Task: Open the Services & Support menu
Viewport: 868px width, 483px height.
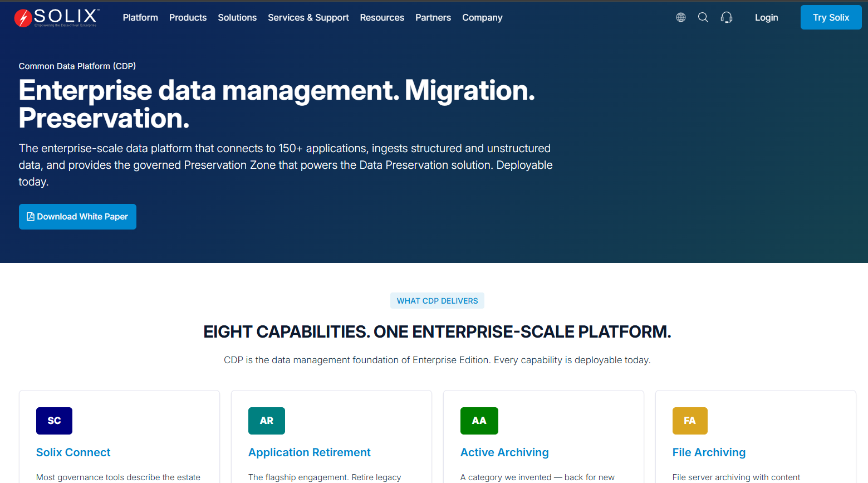Action: click(308, 17)
